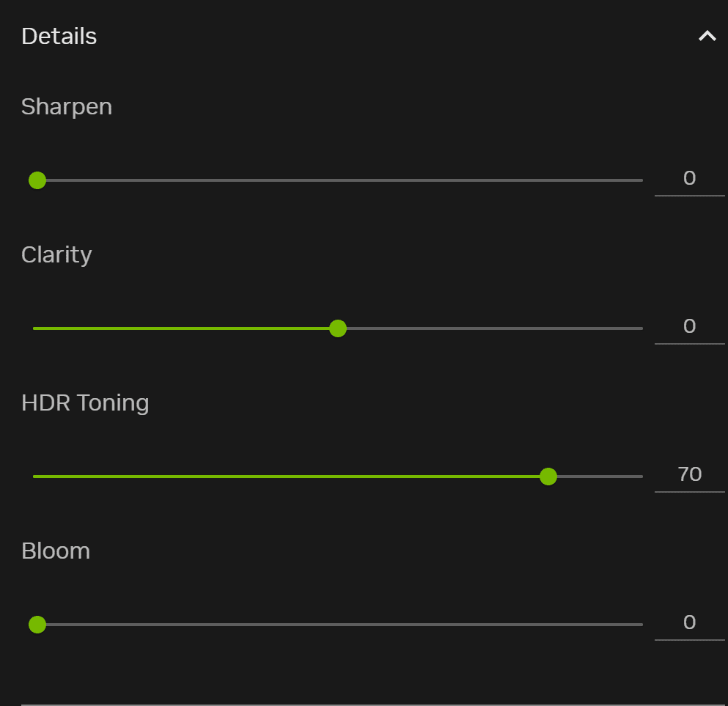Click the Clarity label text
Screen dimensions: 728x706
pos(56,255)
